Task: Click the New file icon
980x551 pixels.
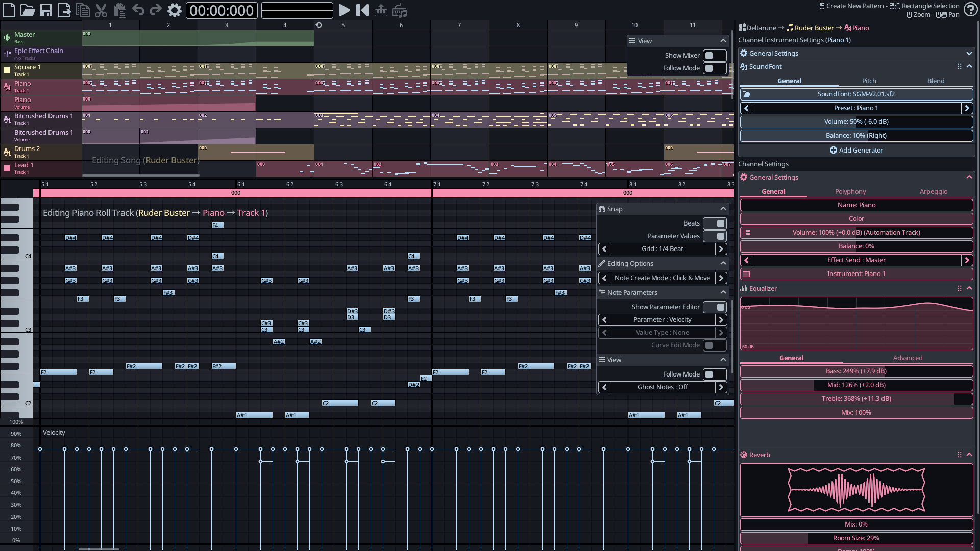Action: [9, 10]
